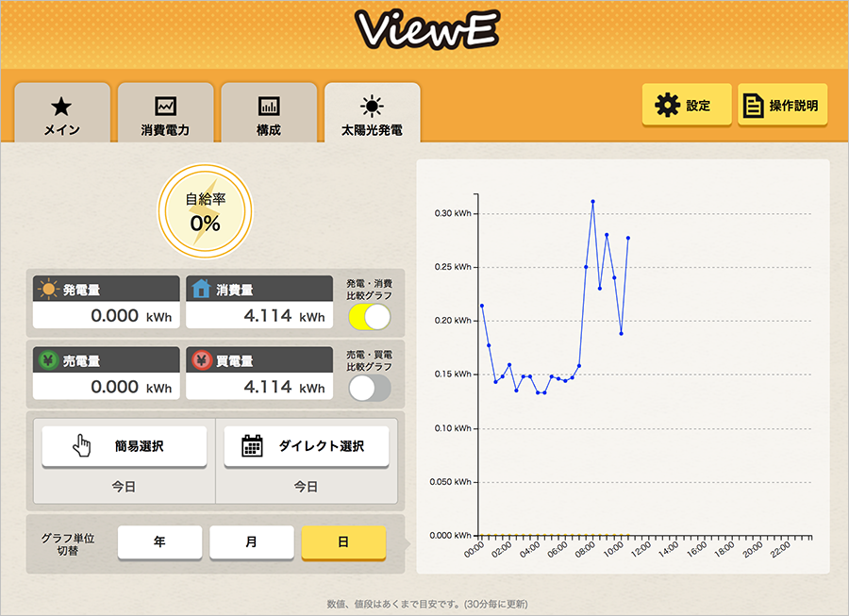Image resolution: width=849 pixels, height=616 pixels.
Task: Click the document icon in 操作説明
Action: point(753,106)
